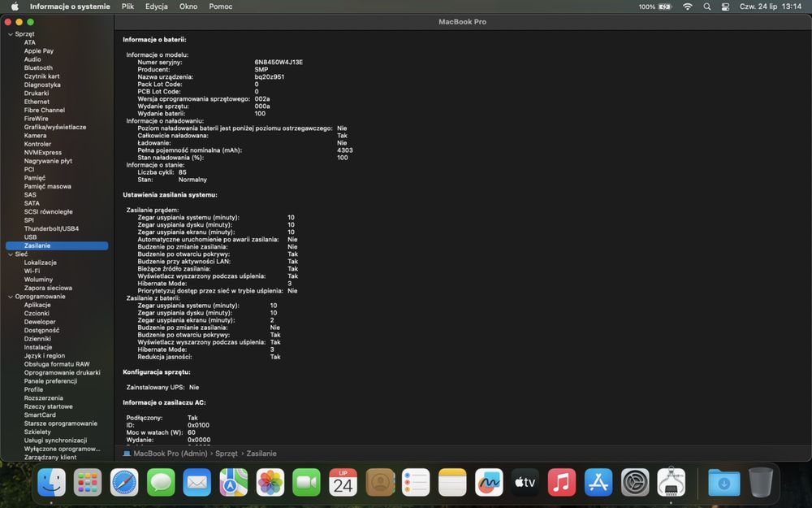The height and width of the screenshot is (508, 812).
Task: Select USB in sidebar
Action: (x=30, y=237)
